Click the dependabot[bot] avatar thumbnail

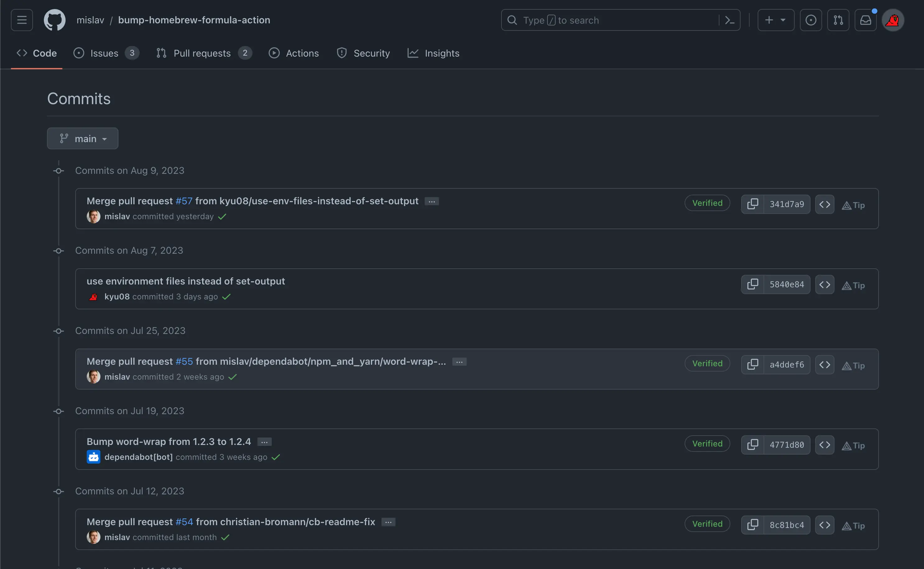(x=93, y=457)
